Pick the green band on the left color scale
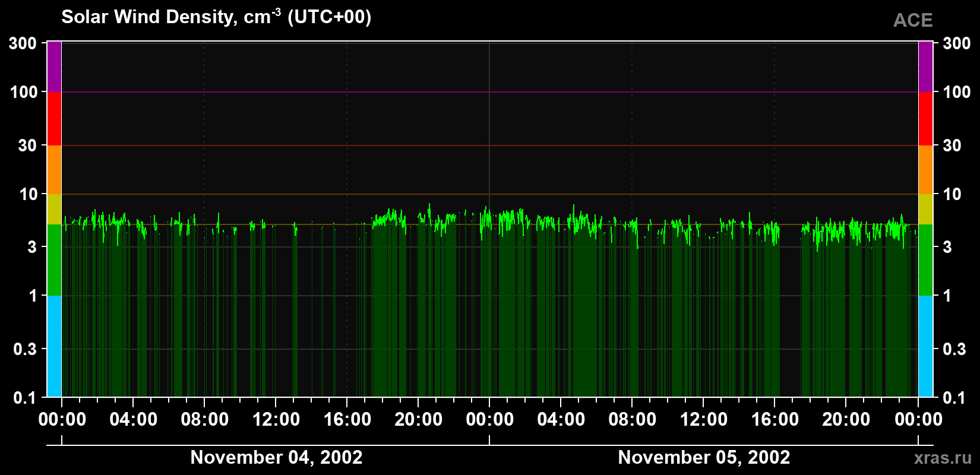 (x=54, y=260)
